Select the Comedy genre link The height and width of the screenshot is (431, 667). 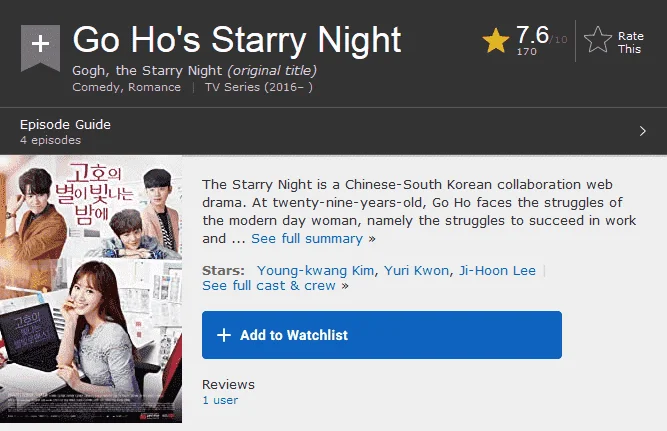tap(97, 87)
